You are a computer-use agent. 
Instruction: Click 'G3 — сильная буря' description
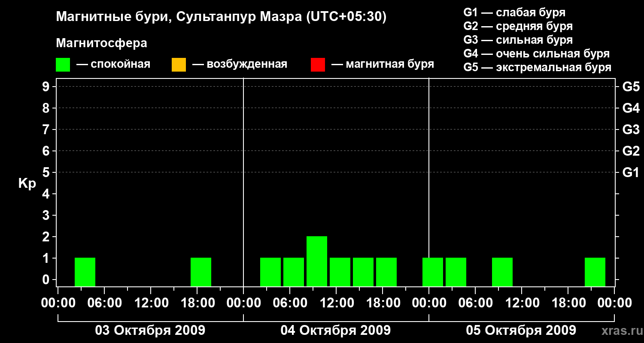518,40
